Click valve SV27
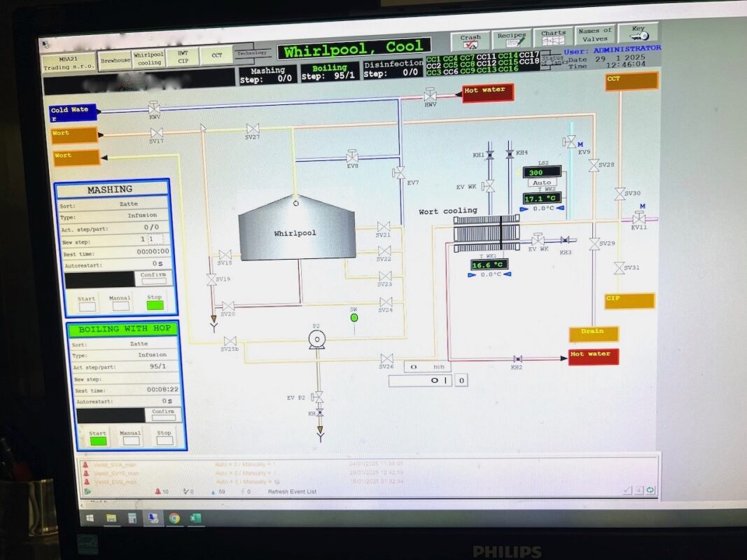 pos(253,129)
